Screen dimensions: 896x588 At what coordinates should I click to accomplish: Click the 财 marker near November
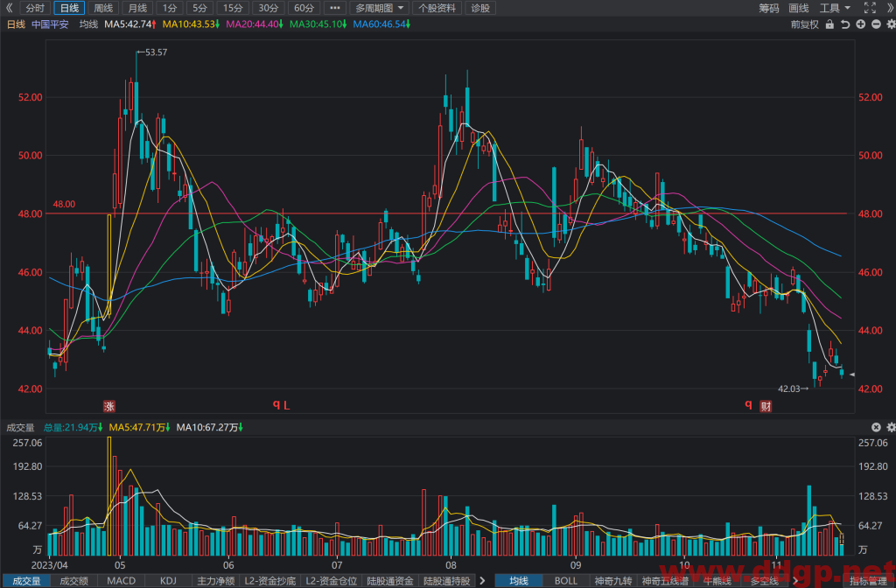coord(766,406)
